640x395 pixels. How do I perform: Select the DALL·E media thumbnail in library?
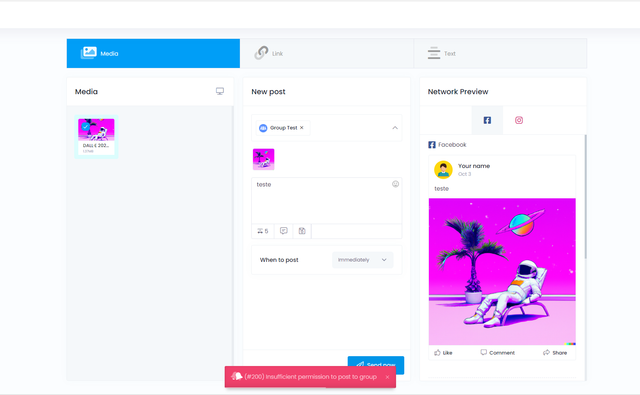point(96,137)
